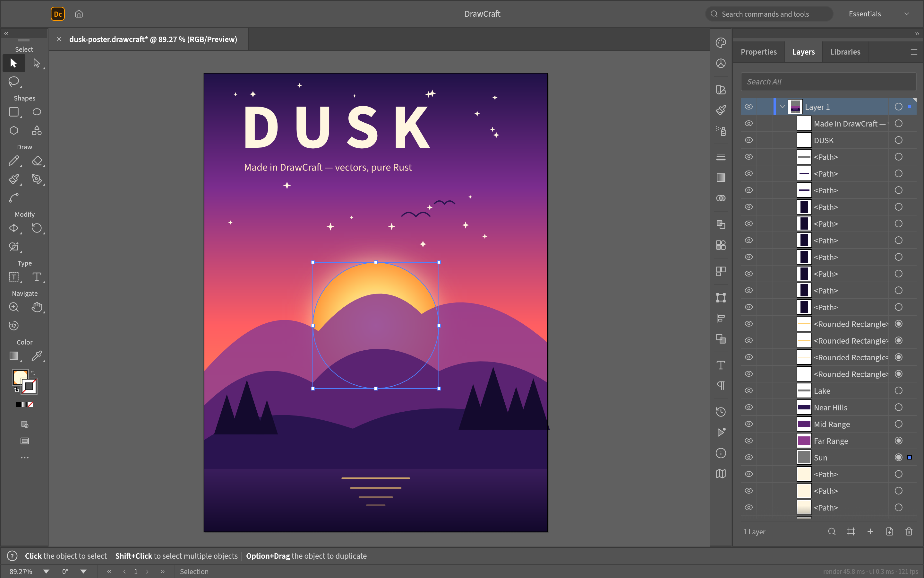Open the zoom percentage dropdown arrow
Image resolution: width=924 pixels, height=578 pixels.
46,572
